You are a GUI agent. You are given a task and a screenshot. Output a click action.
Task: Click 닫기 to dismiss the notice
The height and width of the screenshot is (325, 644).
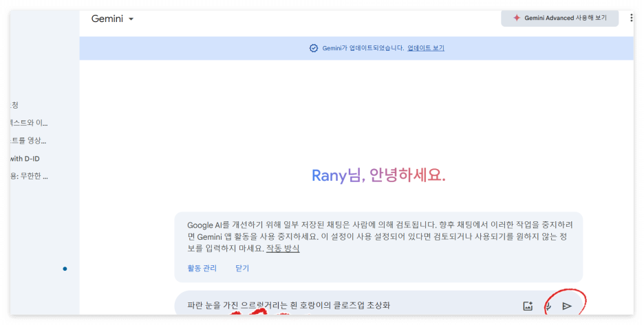click(242, 269)
